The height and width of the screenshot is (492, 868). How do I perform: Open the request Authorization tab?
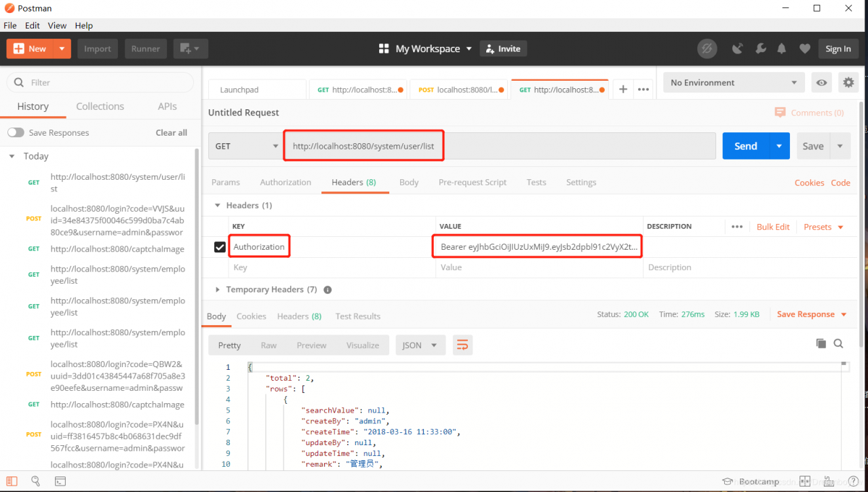[x=285, y=183]
